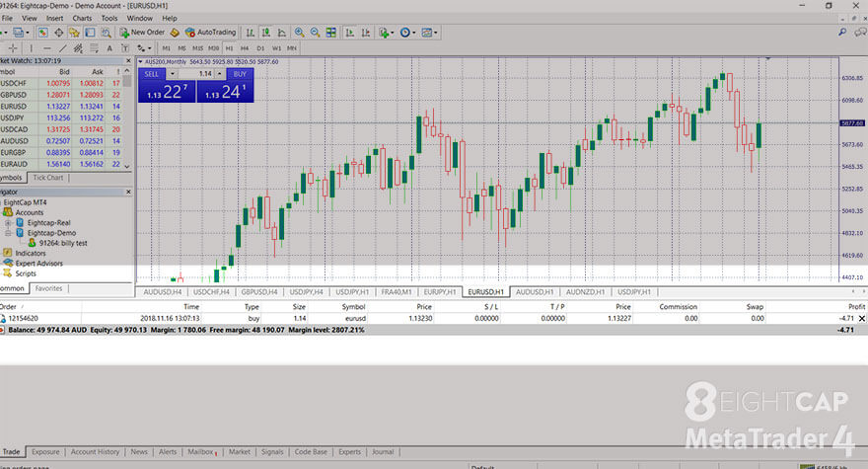Open the MetaEditor book icon
Image resolution: width=868 pixels, height=469 pixels.
[x=175, y=33]
